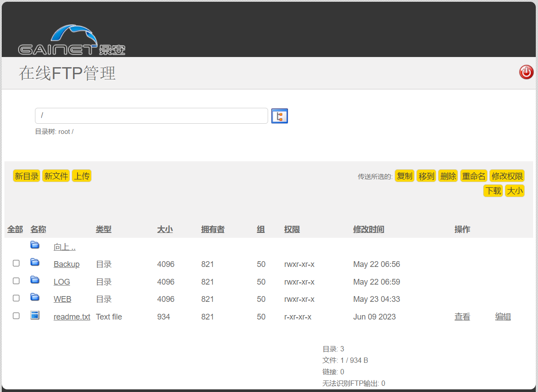Click the readme.txt file icon

click(35, 315)
